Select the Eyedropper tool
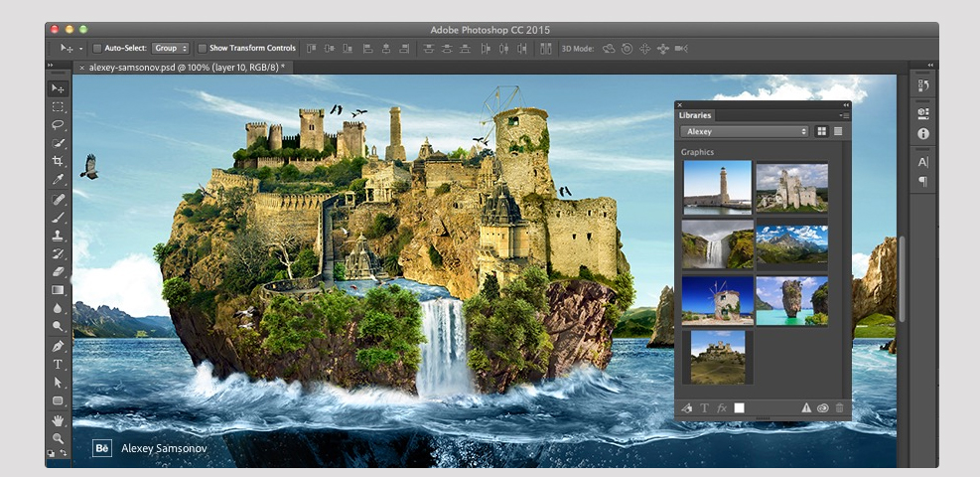The height and width of the screenshot is (477, 980). coord(59,180)
